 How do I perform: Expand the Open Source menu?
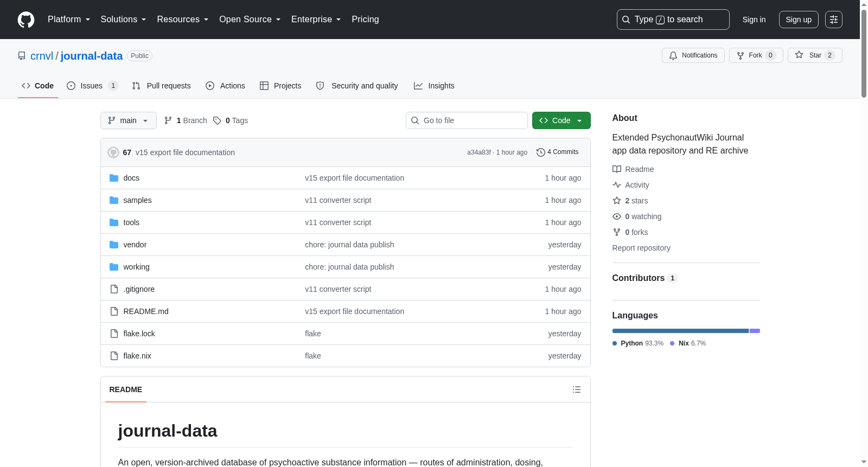click(x=250, y=20)
